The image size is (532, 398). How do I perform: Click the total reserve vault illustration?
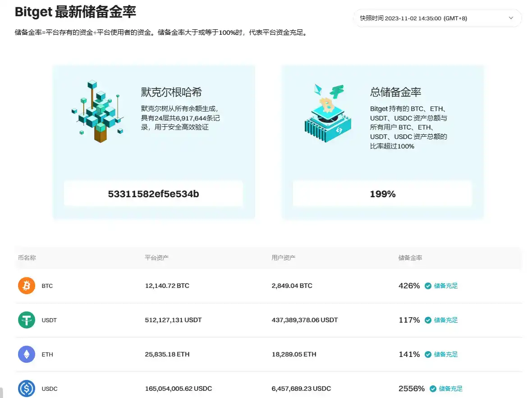[x=326, y=114]
